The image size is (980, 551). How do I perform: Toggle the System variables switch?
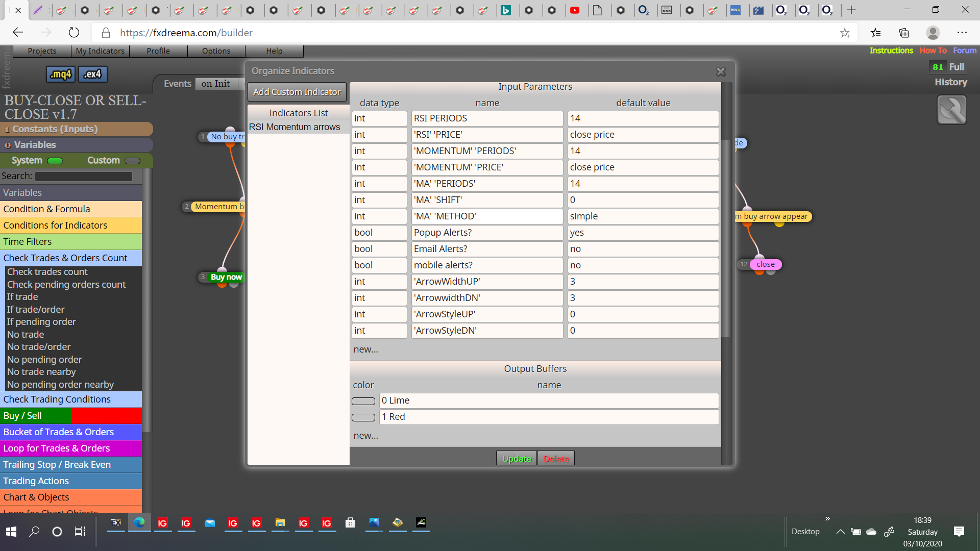55,161
